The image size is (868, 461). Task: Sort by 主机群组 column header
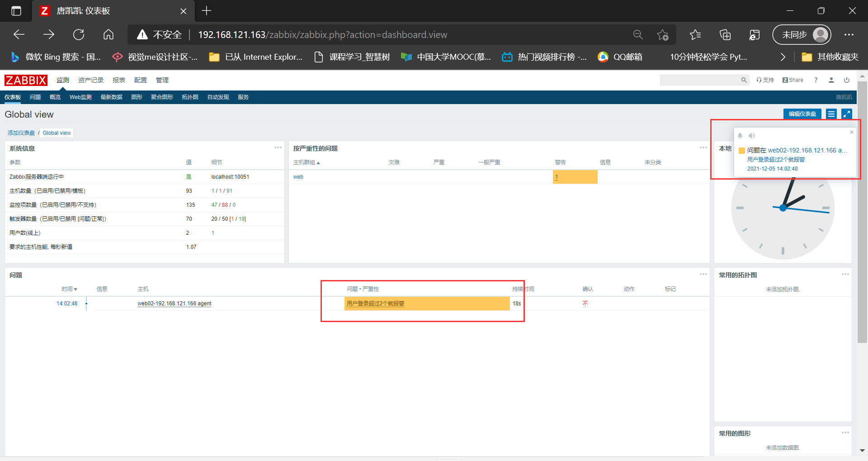pos(307,162)
